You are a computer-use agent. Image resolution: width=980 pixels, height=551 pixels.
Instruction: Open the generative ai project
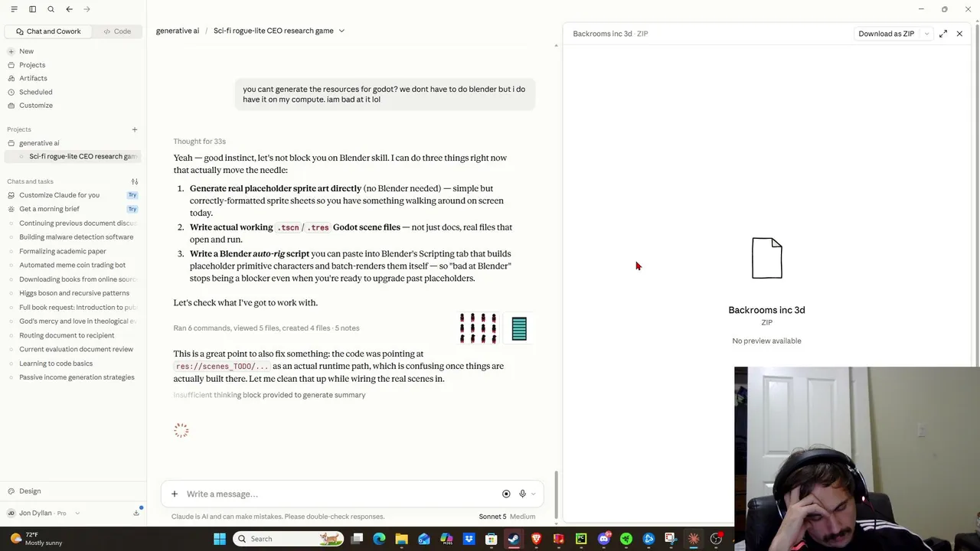click(39, 143)
